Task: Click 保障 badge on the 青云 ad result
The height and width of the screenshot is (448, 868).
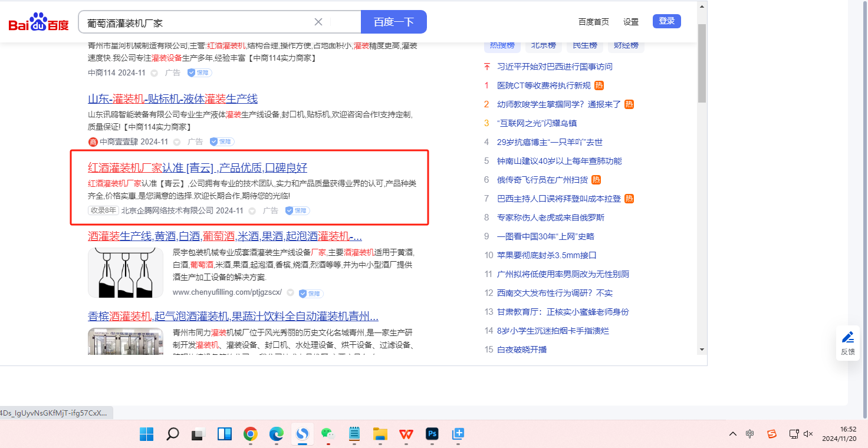Action: click(298, 210)
